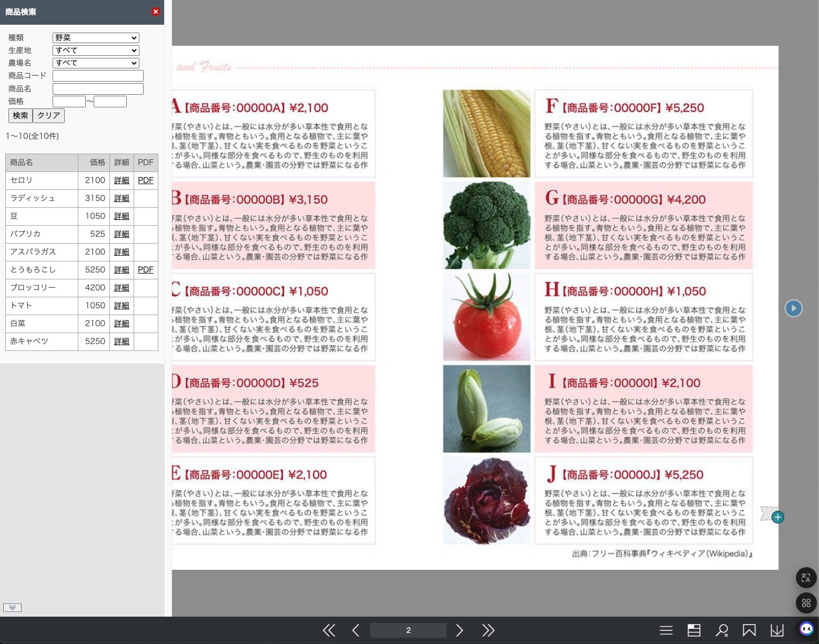Open the 農場名 dropdown
The image size is (819, 644).
(96, 63)
